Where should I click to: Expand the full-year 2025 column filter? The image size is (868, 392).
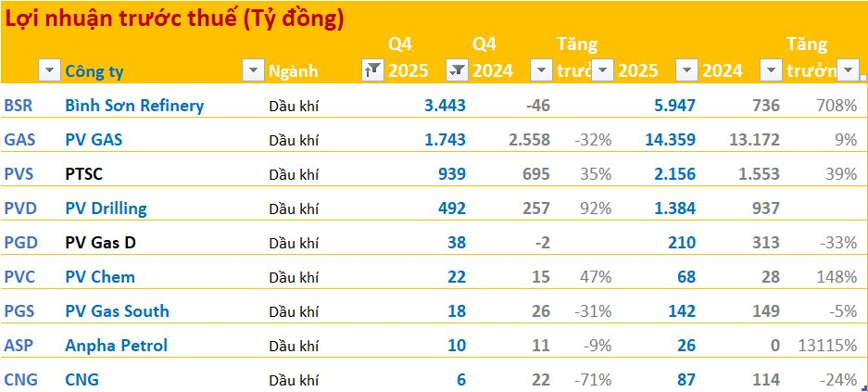(686, 70)
